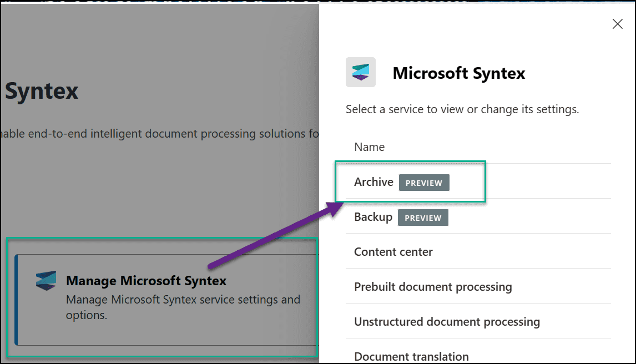
Task: Select Prebuilt document processing
Action: click(x=432, y=286)
